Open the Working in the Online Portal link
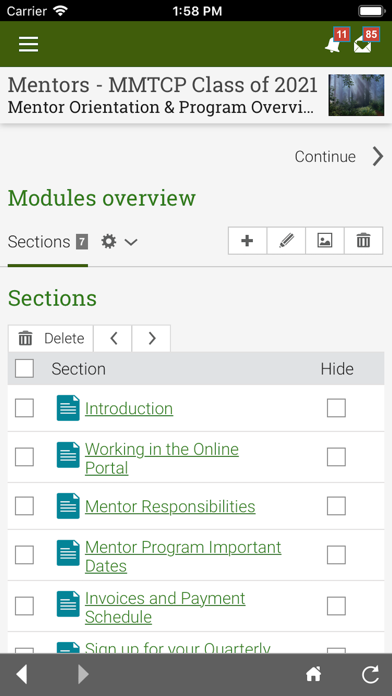 coord(162,459)
